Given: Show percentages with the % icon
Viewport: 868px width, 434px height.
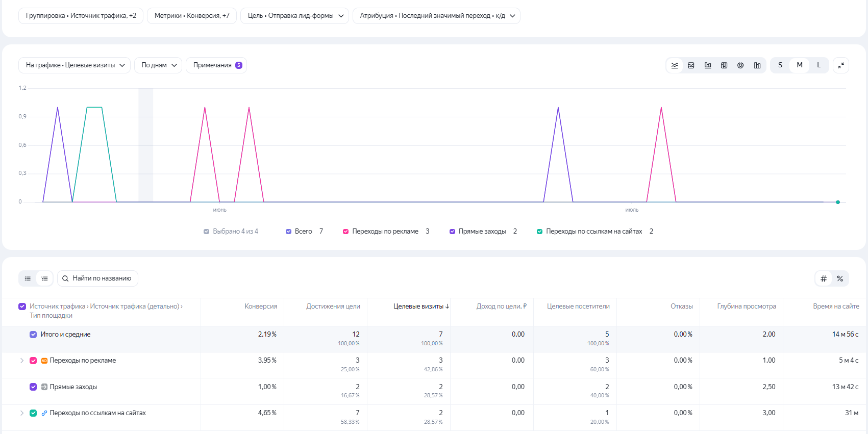Looking at the screenshot, I should (840, 278).
